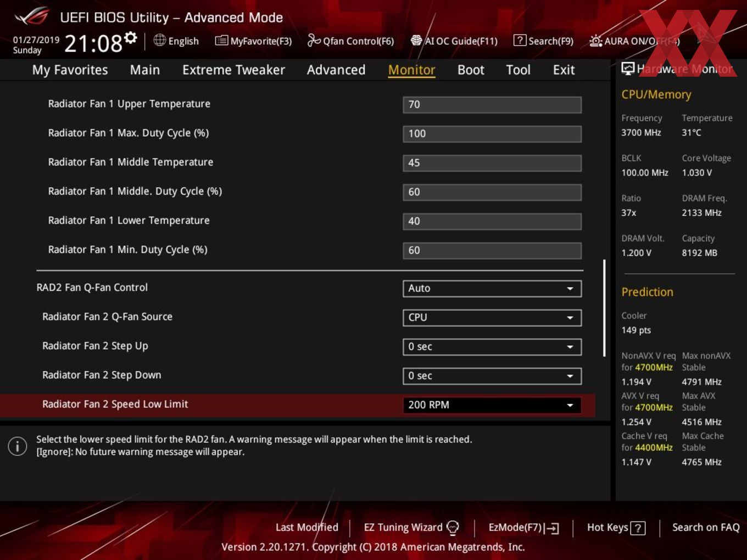
Task: Open Qfan Control(F6) fan icon
Action: pos(314,40)
